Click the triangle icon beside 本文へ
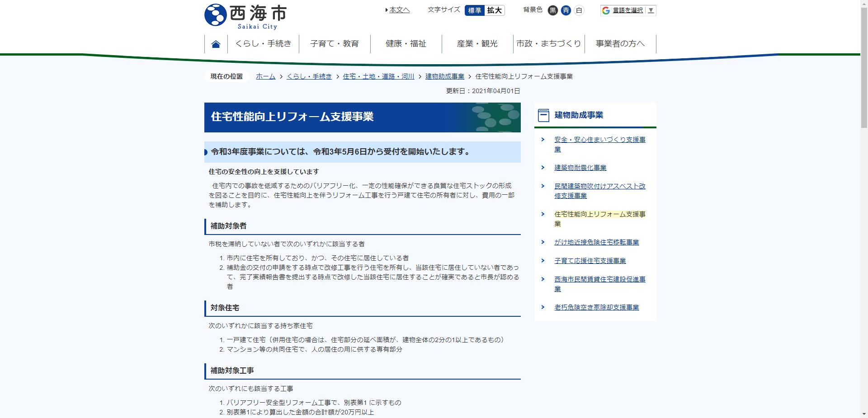 [x=387, y=9]
